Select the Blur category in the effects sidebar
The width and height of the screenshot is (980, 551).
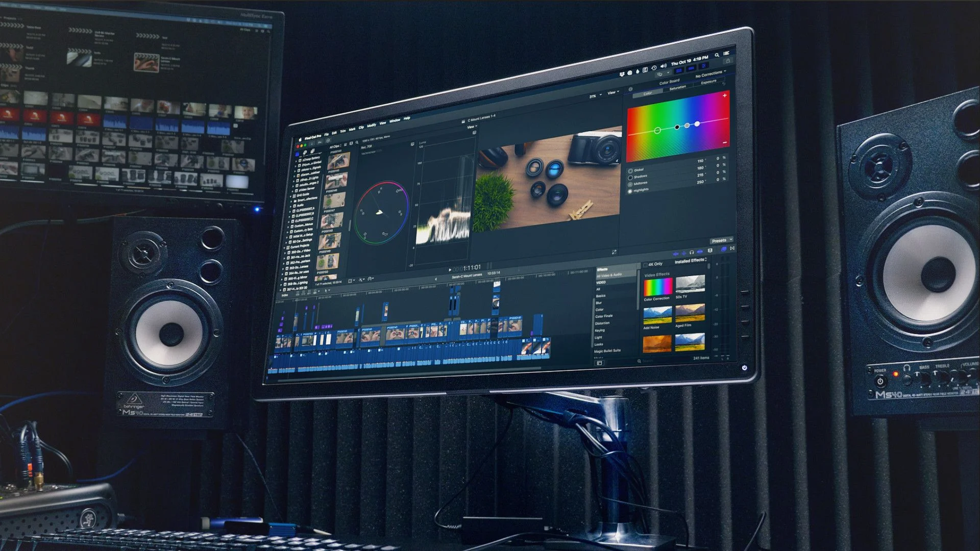(x=598, y=303)
